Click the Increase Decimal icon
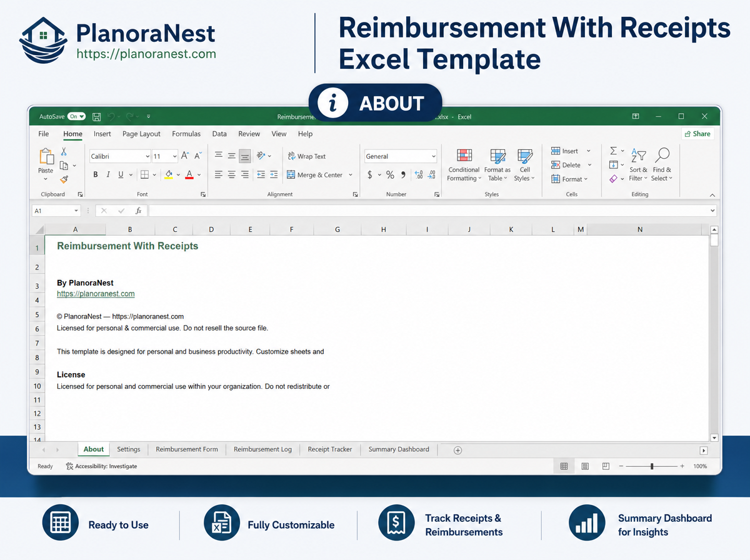 [419, 175]
